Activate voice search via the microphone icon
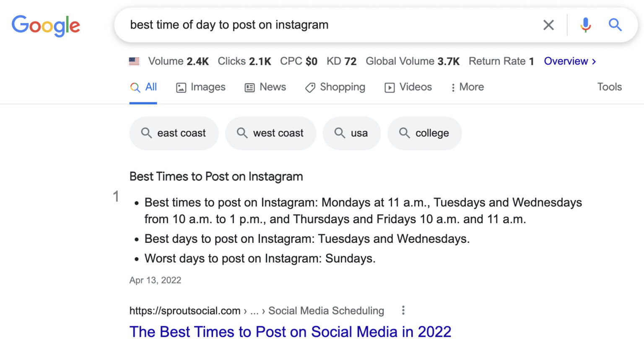The image size is (644, 351). click(x=585, y=25)
